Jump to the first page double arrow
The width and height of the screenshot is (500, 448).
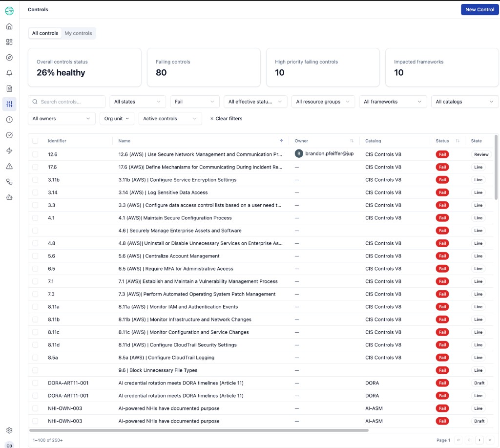pyautogui.click(x=458, y=440)
